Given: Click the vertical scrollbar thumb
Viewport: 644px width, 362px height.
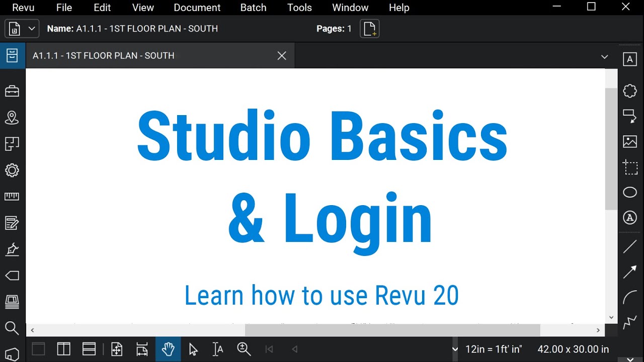Looking at the screenshot, I should tap(611, 149).
